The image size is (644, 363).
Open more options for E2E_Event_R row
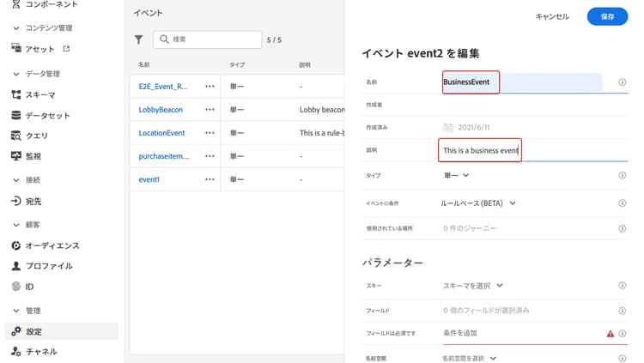pyautogui.click(x=210, y=86)
